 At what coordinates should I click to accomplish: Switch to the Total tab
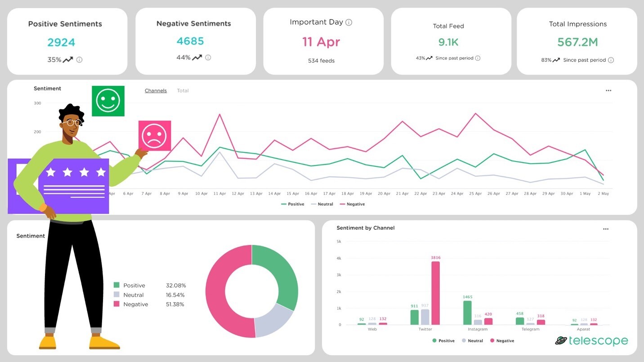pos(183,91)
